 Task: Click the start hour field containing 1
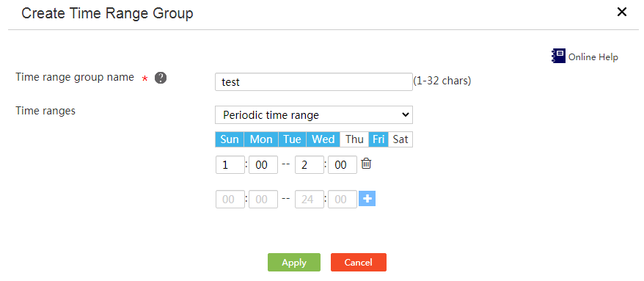(230, 165)
